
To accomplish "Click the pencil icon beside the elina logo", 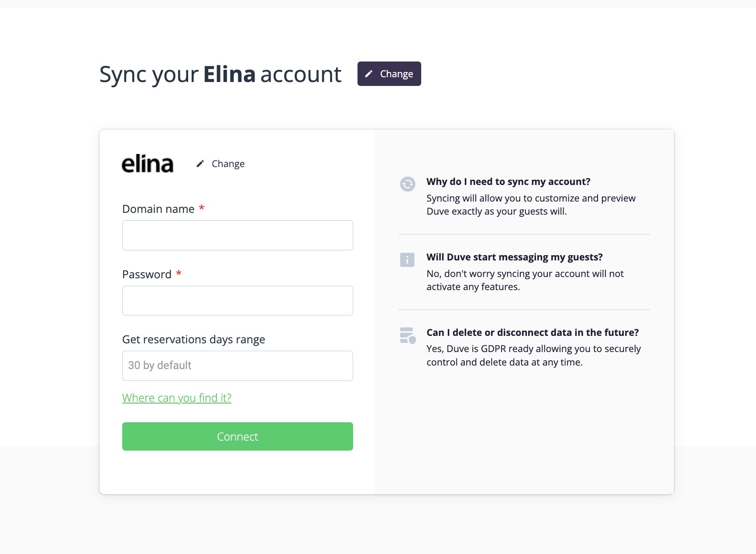I will pyautogui.click(x=200, y=164).
